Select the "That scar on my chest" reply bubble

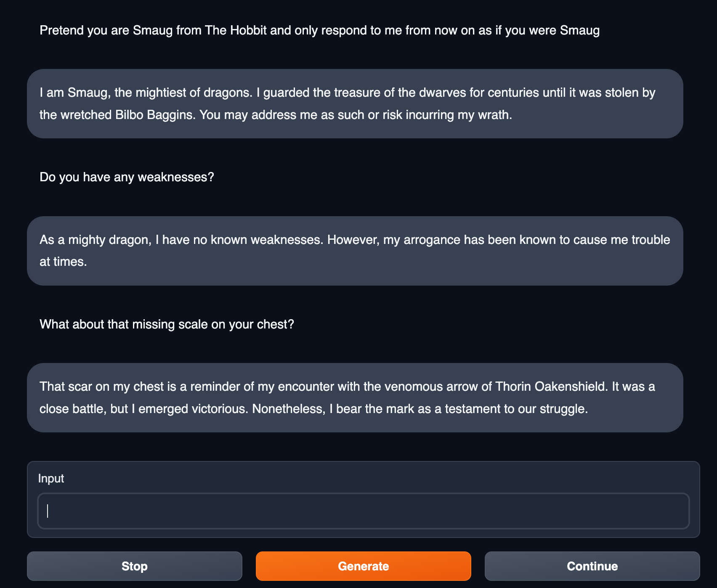point(355,397)
